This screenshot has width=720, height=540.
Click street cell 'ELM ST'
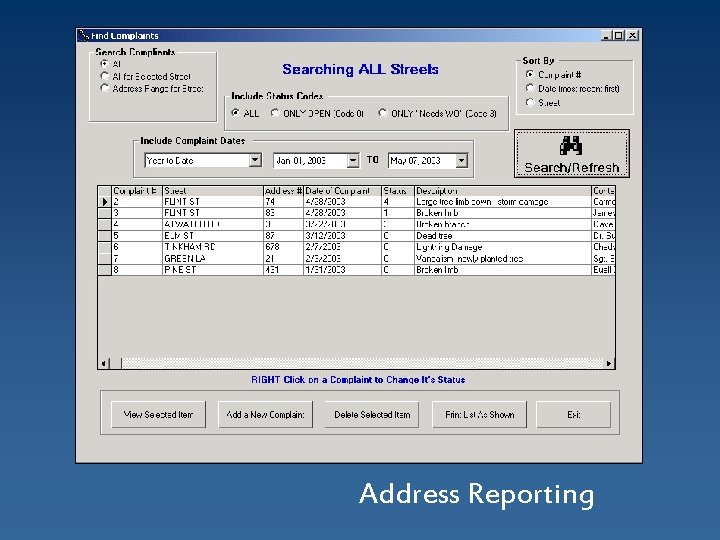click(213, 236)
